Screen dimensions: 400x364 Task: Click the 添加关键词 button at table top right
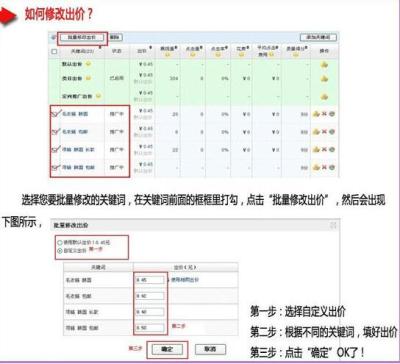click(318, 37)
